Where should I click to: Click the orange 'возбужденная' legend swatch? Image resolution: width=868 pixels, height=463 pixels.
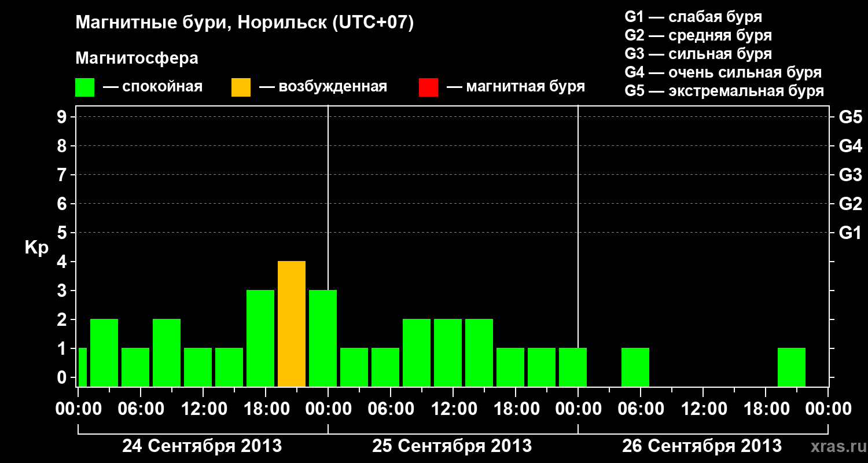tap(241, 87)
